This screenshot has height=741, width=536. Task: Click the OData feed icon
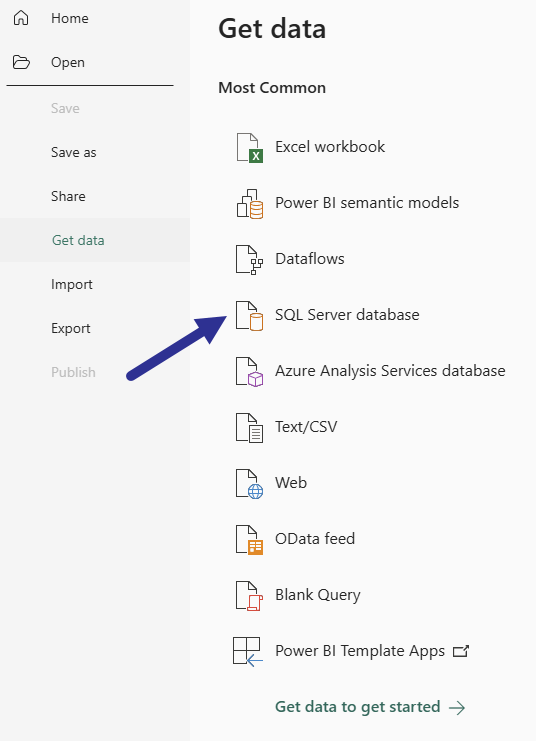[x=249, y=539]
